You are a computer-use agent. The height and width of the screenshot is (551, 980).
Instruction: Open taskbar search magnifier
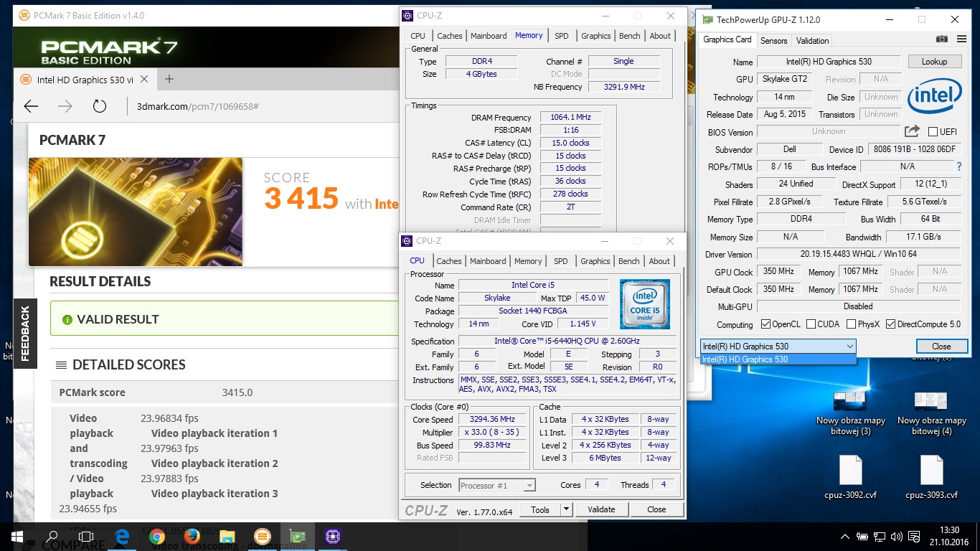(x=52, y=536)
